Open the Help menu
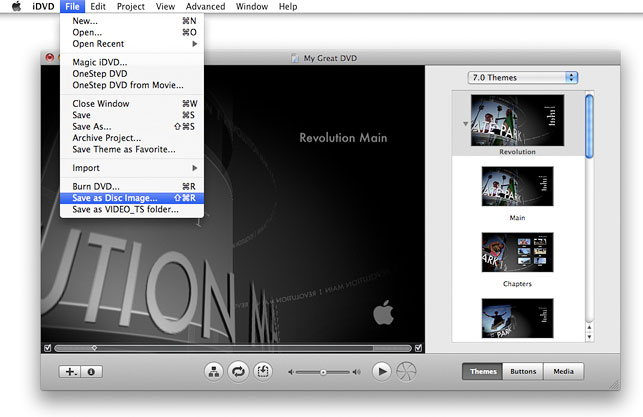The image size is (643, 417). point(288,7)
